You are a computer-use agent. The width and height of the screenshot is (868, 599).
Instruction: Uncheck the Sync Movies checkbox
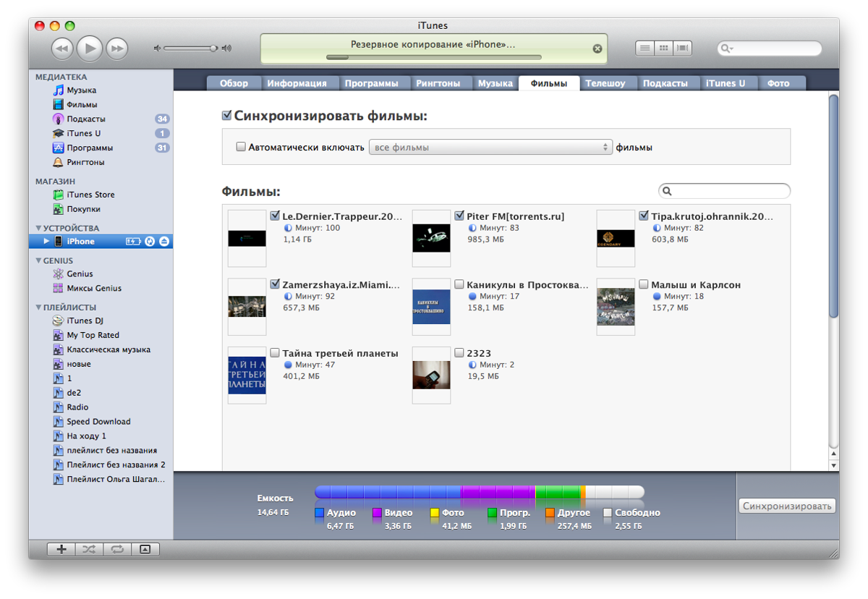[x=227, y=116]
